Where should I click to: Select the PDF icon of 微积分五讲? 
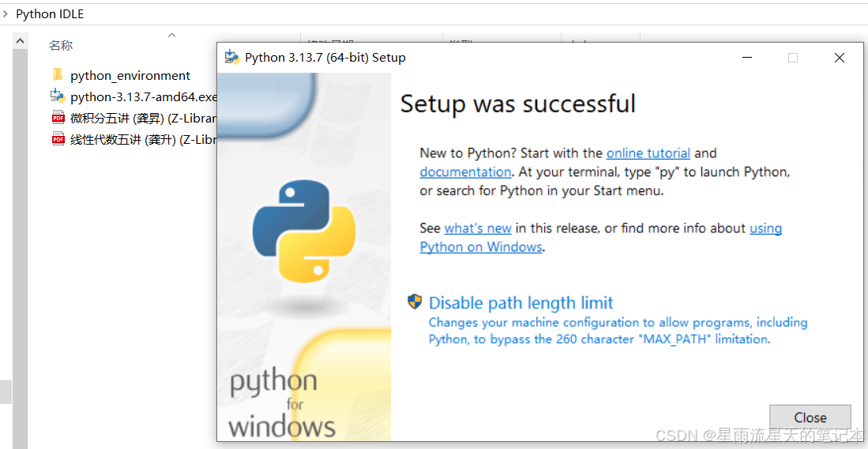pos(58,118)
